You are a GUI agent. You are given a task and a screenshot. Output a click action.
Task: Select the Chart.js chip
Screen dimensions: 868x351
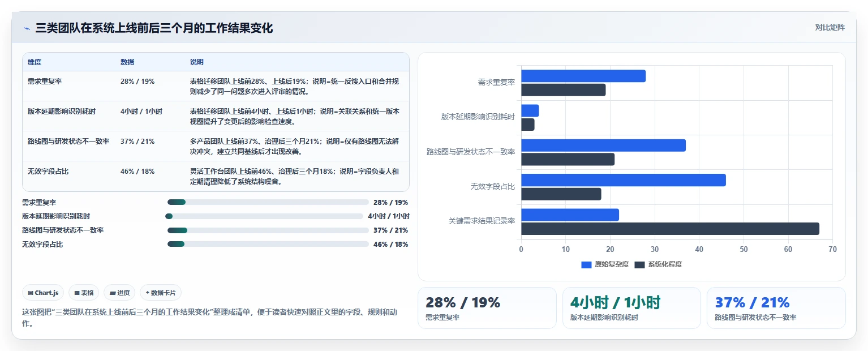click(44, 293)
